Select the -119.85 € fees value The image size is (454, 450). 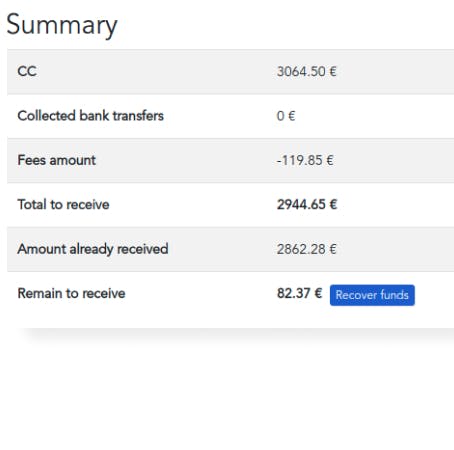tap(305, 160)
